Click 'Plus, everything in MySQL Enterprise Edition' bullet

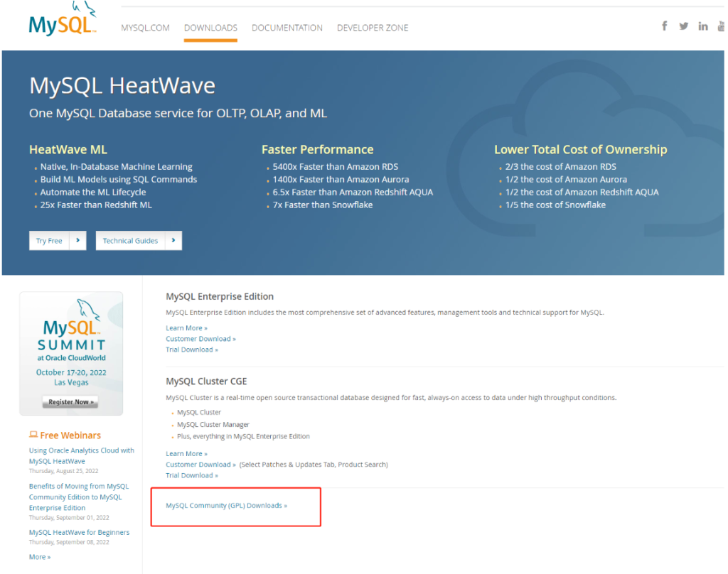pos(243,436)
